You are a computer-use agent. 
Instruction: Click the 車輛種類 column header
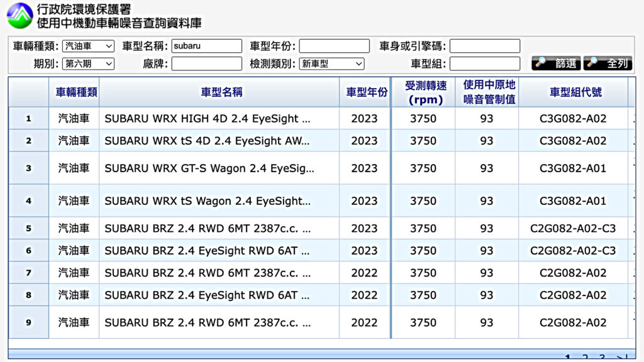point(74,92)
